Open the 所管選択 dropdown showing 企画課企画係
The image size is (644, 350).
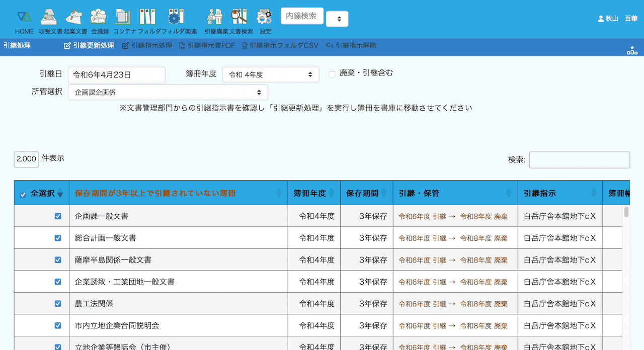pyautogui.click(x=168, y=93)
